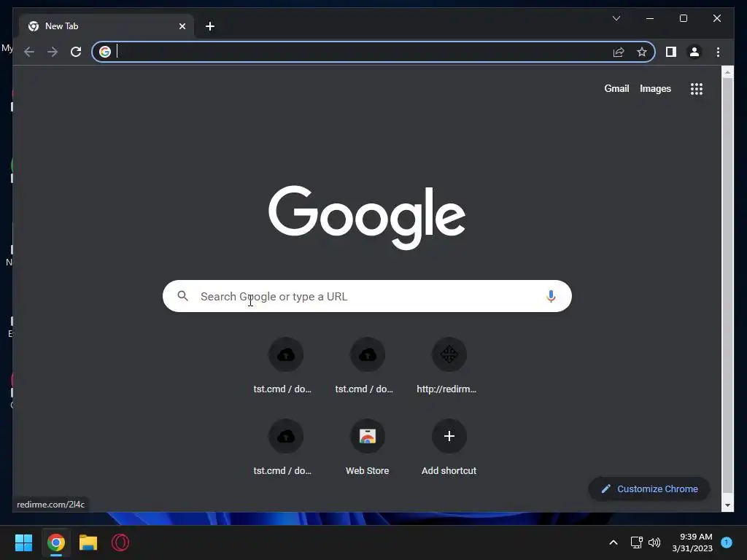Open the network status tray icon
747x560 pixels.
[x=636, y=542]
